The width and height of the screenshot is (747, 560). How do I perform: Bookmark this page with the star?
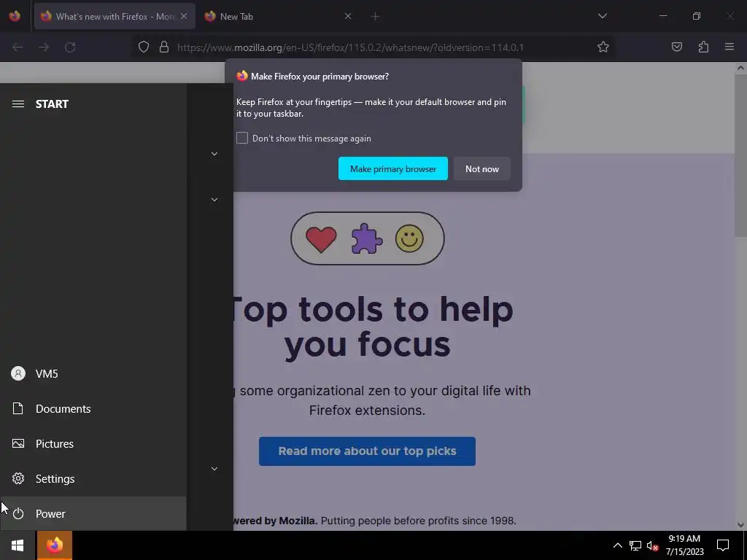tap(603, 47)
